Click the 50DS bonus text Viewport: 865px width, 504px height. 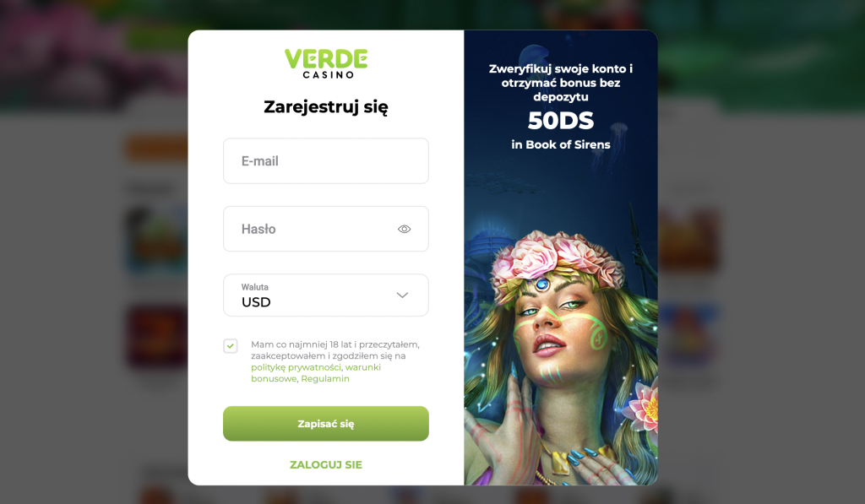click(561, 121)
